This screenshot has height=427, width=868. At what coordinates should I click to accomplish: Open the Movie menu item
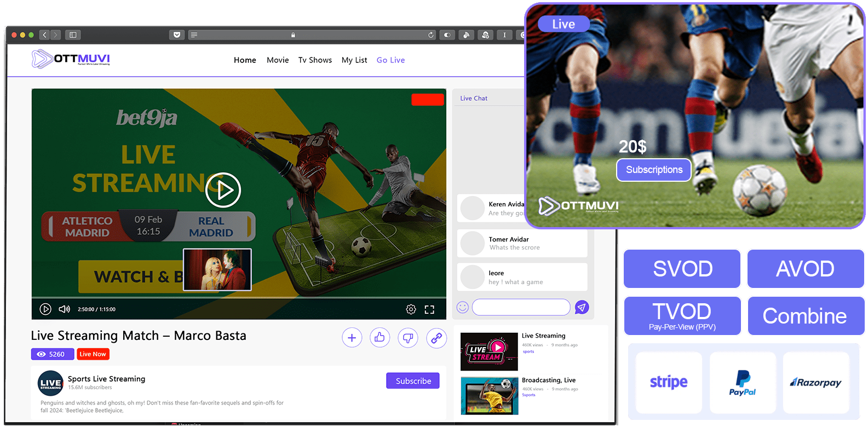pyautogui.click(x=278, y=60)
